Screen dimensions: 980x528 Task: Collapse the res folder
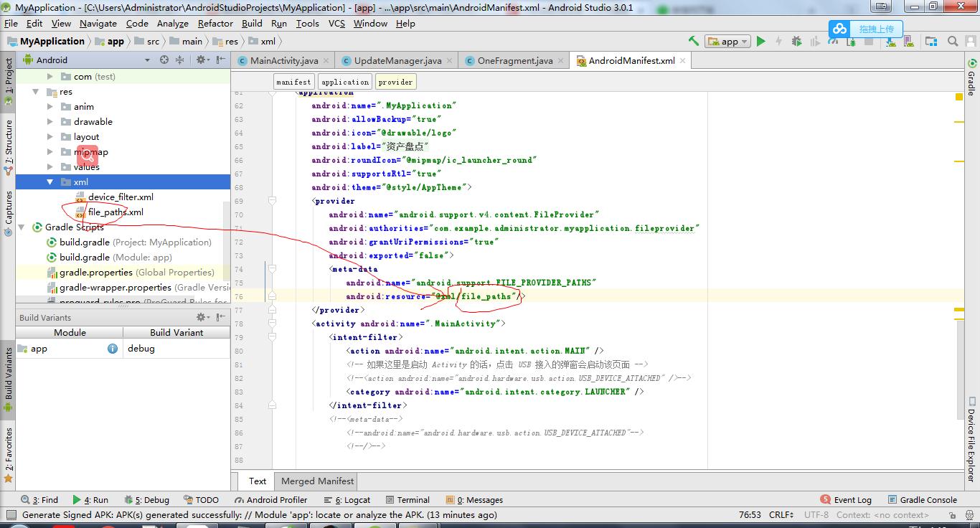(35, 92)
